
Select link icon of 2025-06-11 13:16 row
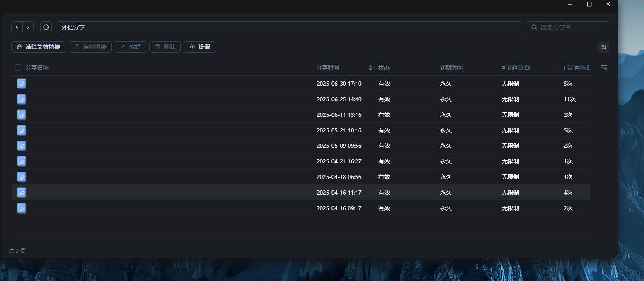point(22,115)
